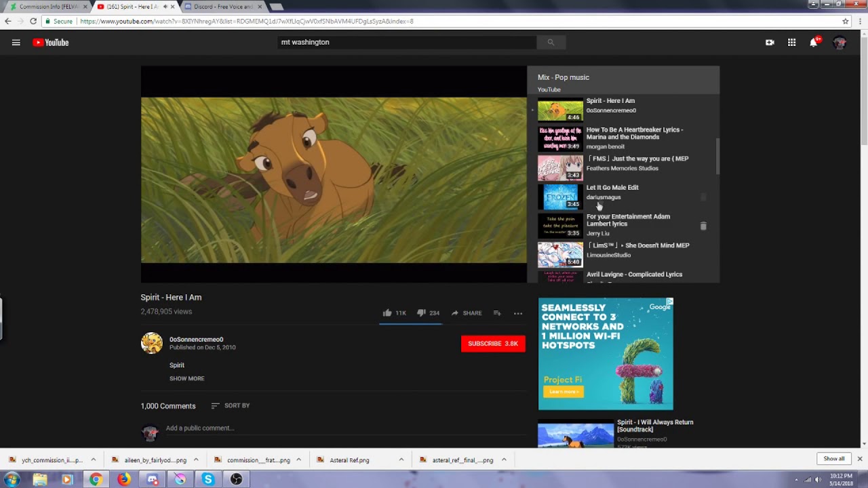Play the She Doesn't Mind MEP thumbnail
Viewport: 868px width, 488px height.
pyautogui.click(x=560, y=254)
